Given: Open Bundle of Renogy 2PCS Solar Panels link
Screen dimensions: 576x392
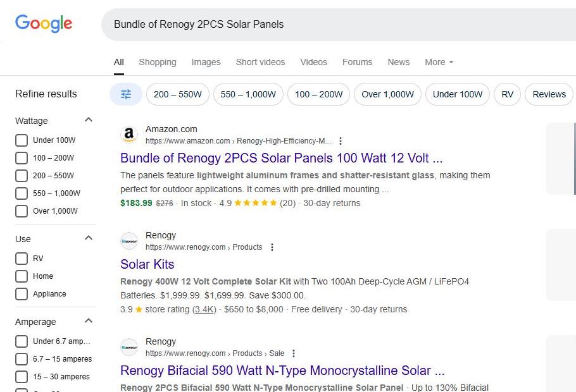Looking at the screenshot, I should click(282, 158).
